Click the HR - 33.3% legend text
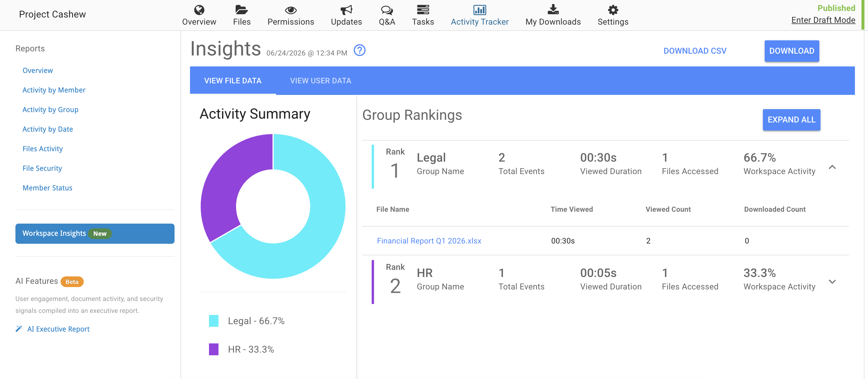Screen dimensions: 868x379 click(251, 349)
